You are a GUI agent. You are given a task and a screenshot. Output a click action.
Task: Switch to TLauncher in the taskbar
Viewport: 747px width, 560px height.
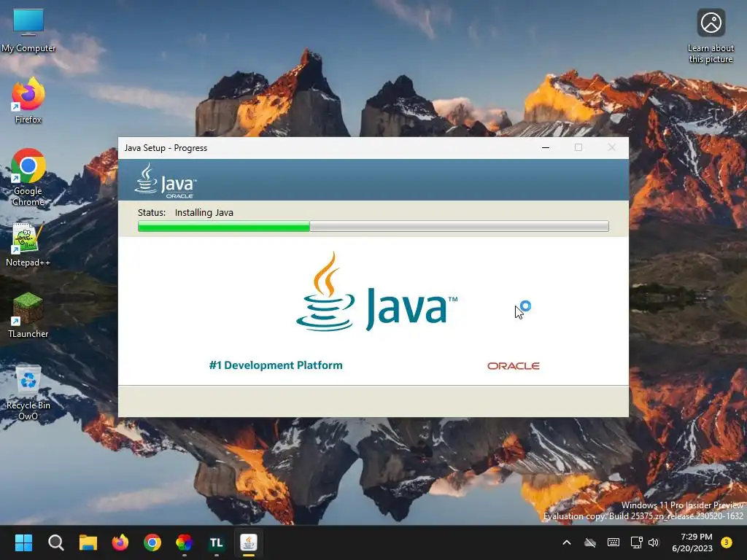[216, 542]
